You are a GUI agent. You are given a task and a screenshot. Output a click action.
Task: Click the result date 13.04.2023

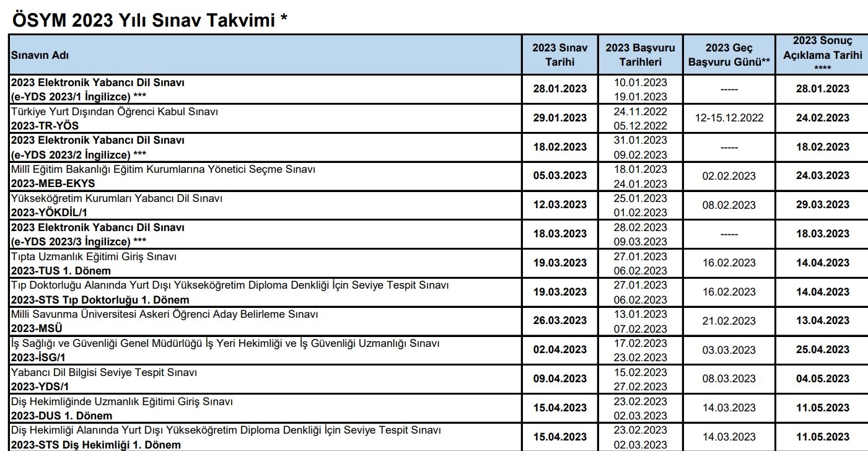tap(822, 320)
